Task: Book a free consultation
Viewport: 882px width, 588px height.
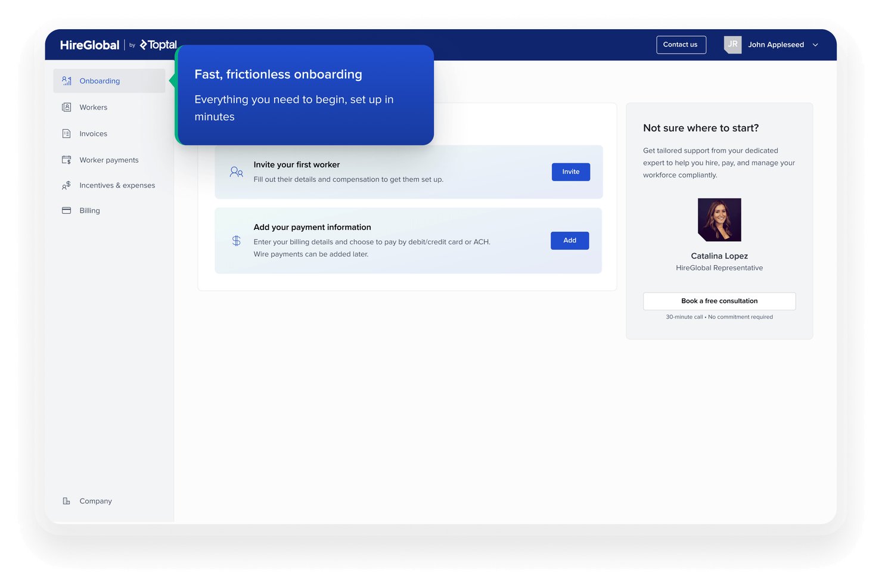Action: point(719,301)
